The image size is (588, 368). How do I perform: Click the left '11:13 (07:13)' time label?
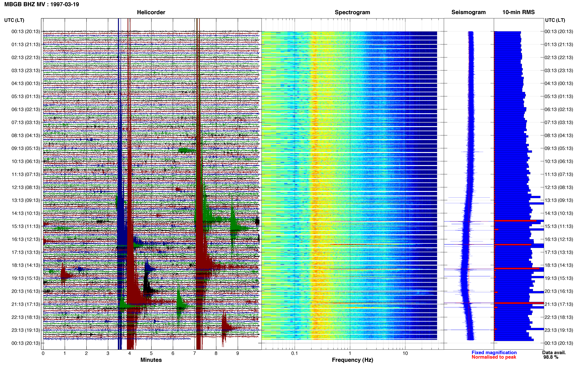coord(26,174)
